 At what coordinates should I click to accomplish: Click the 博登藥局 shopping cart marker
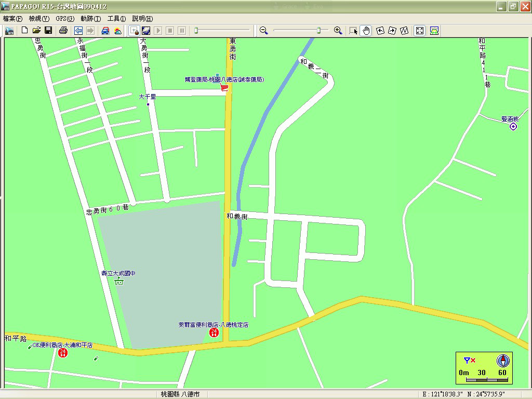point(224,88)
